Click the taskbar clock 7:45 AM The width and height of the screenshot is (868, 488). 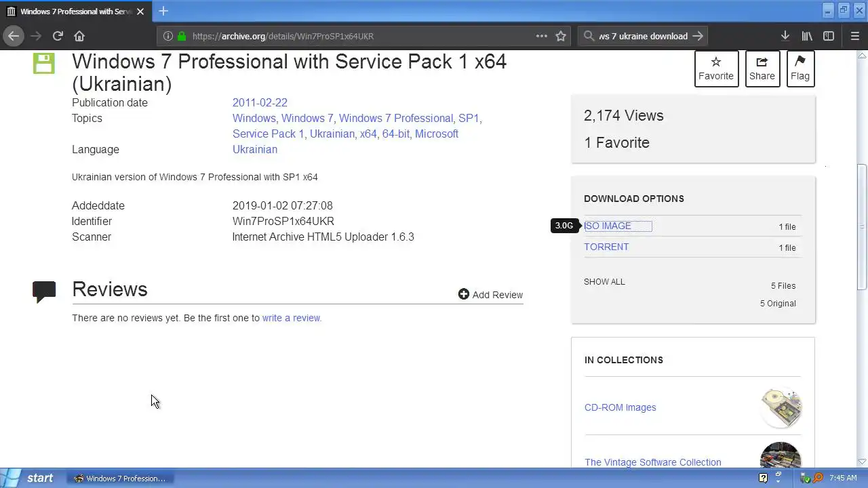pos(843,478)
